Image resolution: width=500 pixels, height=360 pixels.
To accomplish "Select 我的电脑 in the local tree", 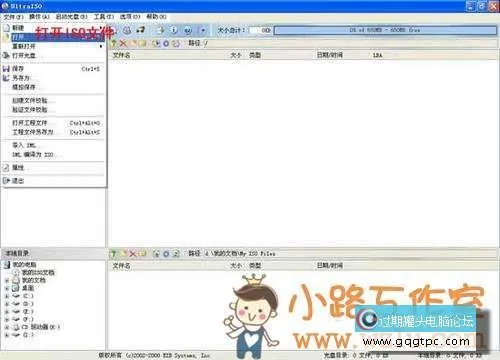I will pyautogui.click(x=24, y=265).
